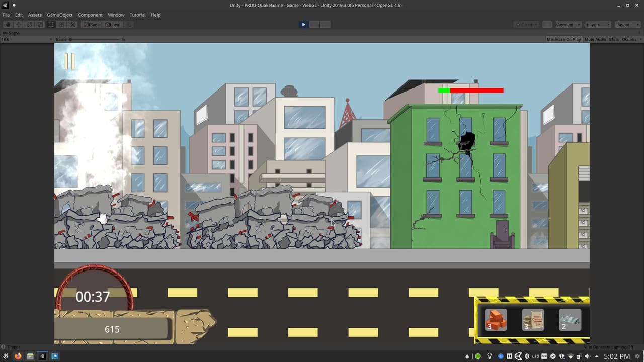644x362 pixels.
Task: Click the hole in the green building
Action: [x=466, y=142]
